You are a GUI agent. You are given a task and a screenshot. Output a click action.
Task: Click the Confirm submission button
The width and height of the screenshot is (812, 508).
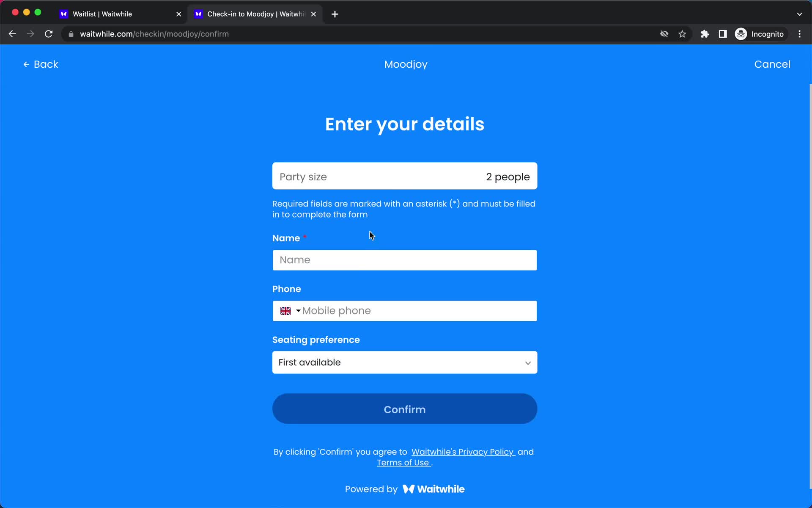tap(405, 409)
